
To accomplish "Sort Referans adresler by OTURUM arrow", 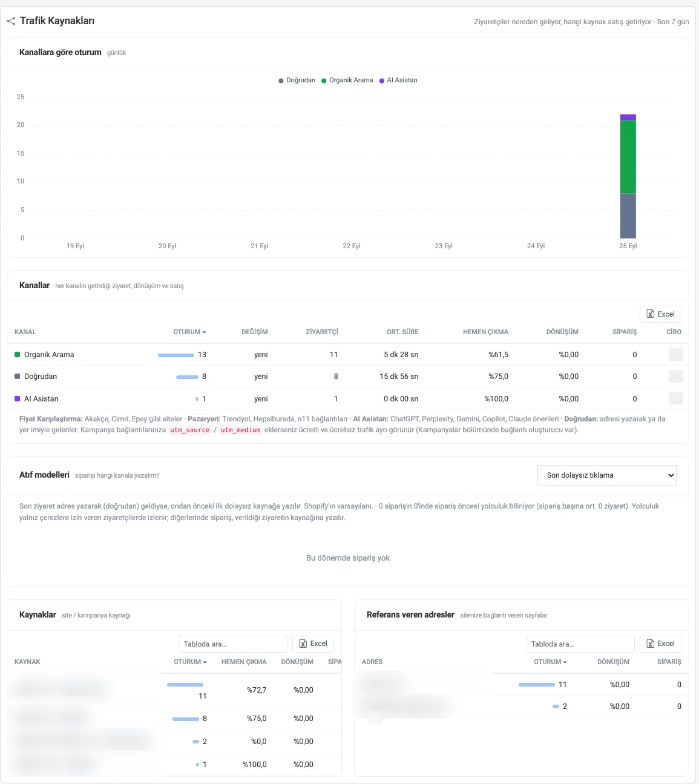I will pos(565,662).
